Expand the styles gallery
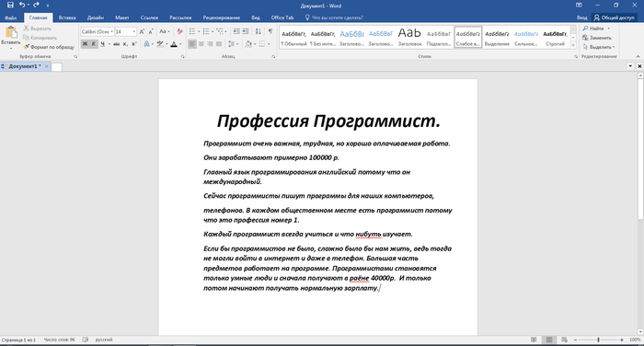644x346 pixels. [573, 45]
